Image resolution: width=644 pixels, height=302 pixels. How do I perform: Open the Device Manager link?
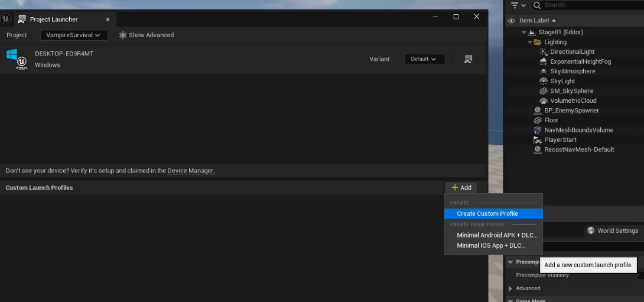click(x=190, y=171)
